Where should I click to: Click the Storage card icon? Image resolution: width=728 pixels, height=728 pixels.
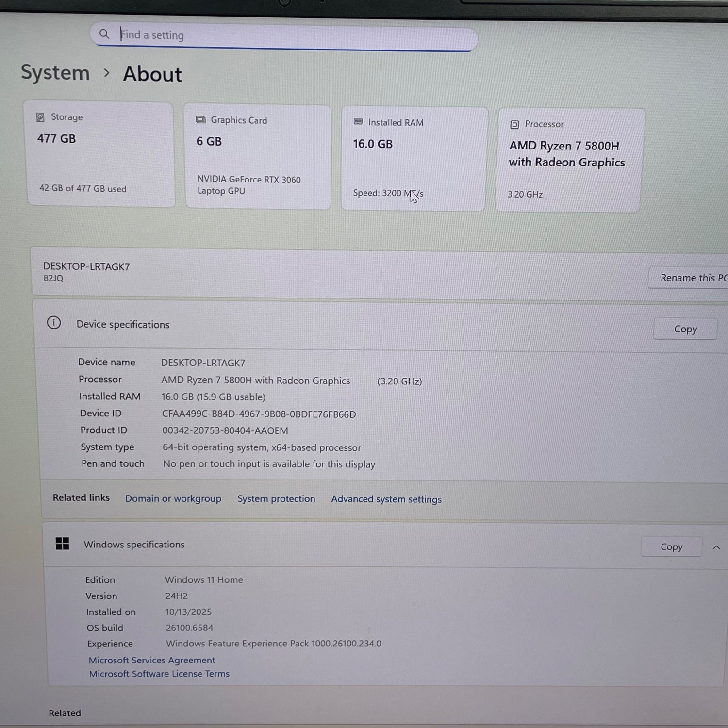point(40,117)
